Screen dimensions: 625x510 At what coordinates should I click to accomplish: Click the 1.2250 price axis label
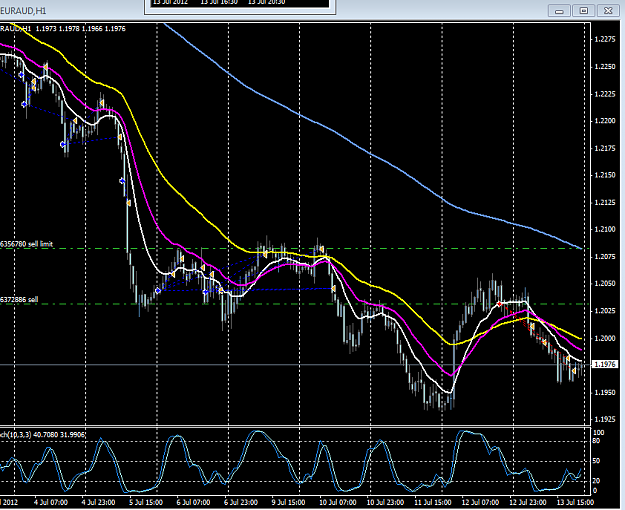605,67
